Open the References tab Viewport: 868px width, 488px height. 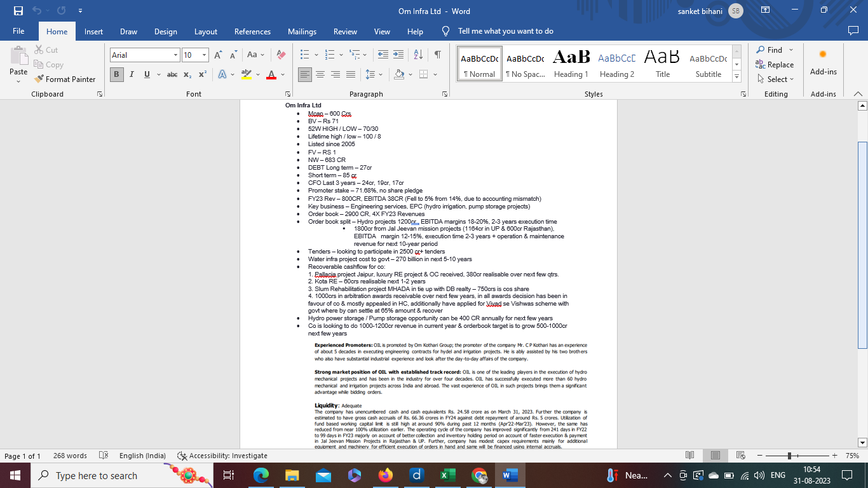pos(252,32)
